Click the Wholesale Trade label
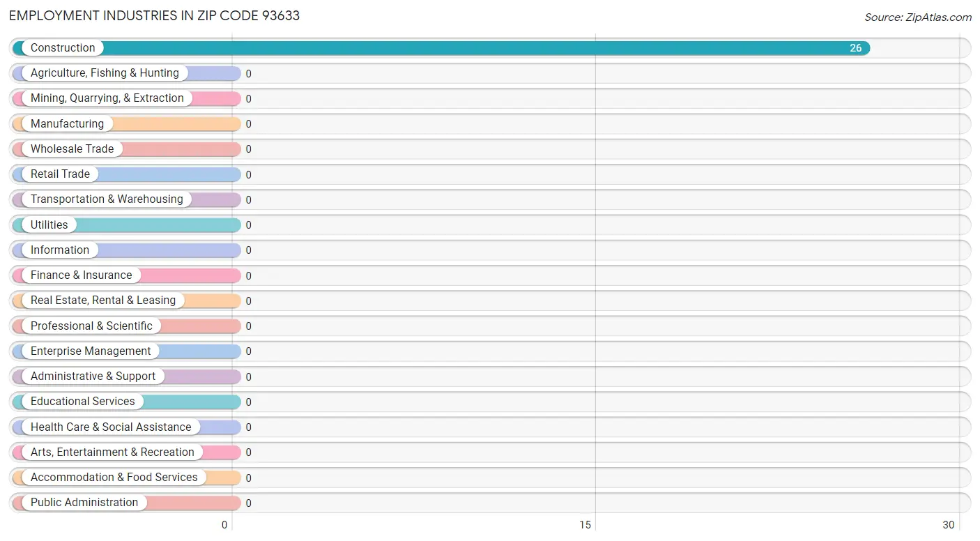The height and width of the screenshot is (541, 980). pos(72,148)
